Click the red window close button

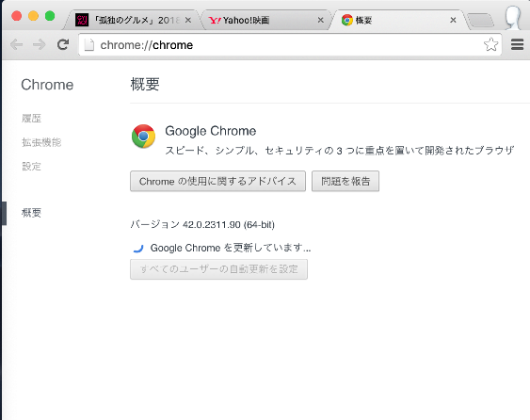(16, 16)
